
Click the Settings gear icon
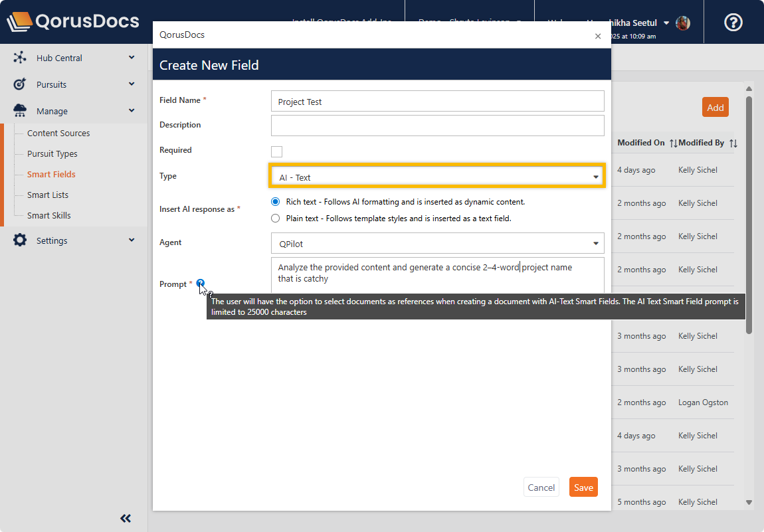[x=20, y=240]
